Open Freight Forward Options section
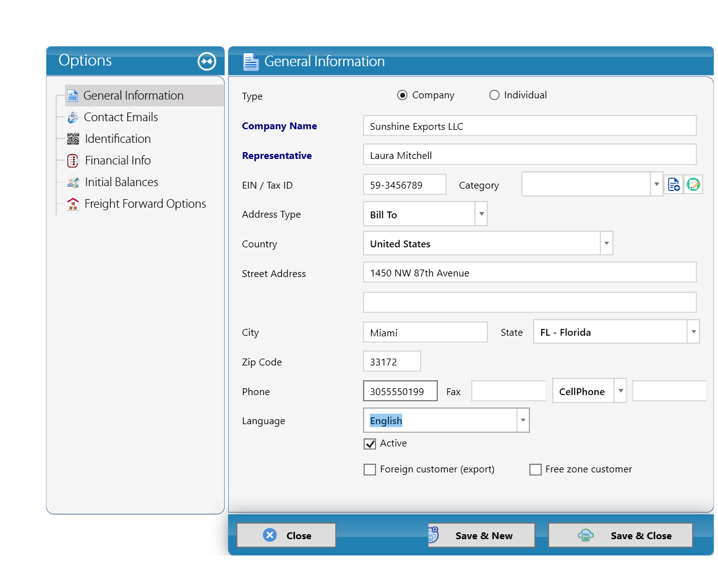Image resolution: width=718 pixels, height=588 pixels. tap(145, 204)
